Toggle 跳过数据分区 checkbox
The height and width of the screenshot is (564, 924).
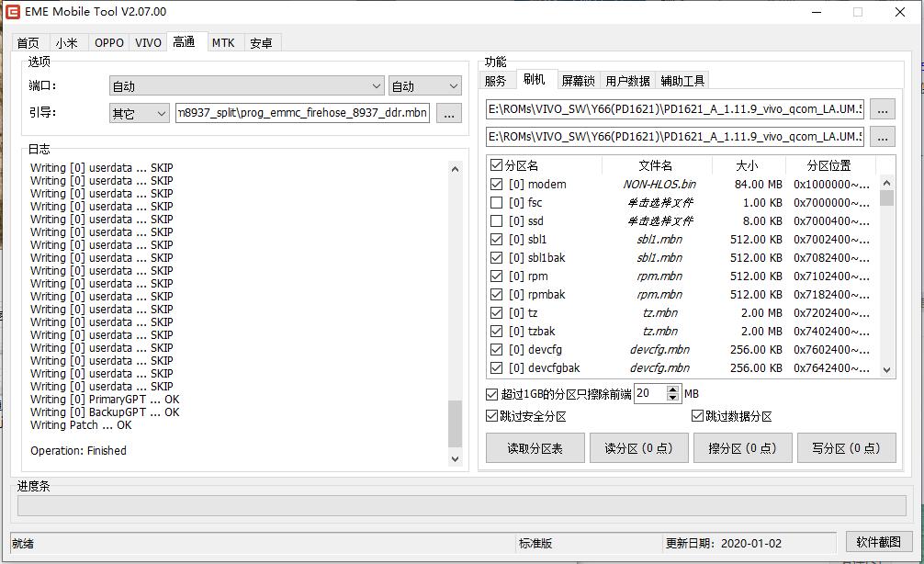698,416
